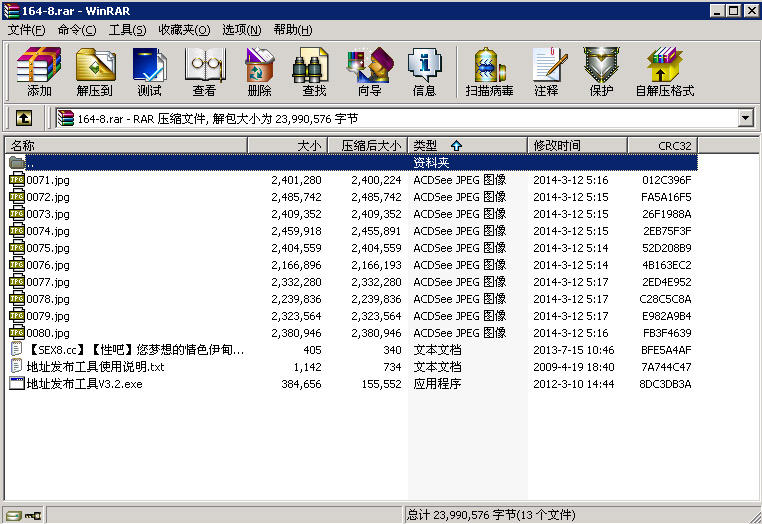Viewport: 762px width, 524px height.
Task: Launch the Wizard (向导) icon
Action: coord(369,71)
